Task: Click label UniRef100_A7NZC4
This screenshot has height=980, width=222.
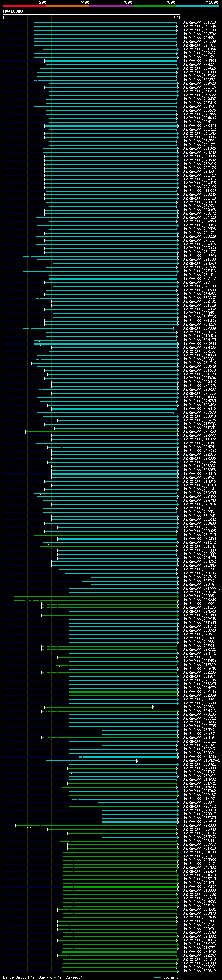Action: click(199, 64)
